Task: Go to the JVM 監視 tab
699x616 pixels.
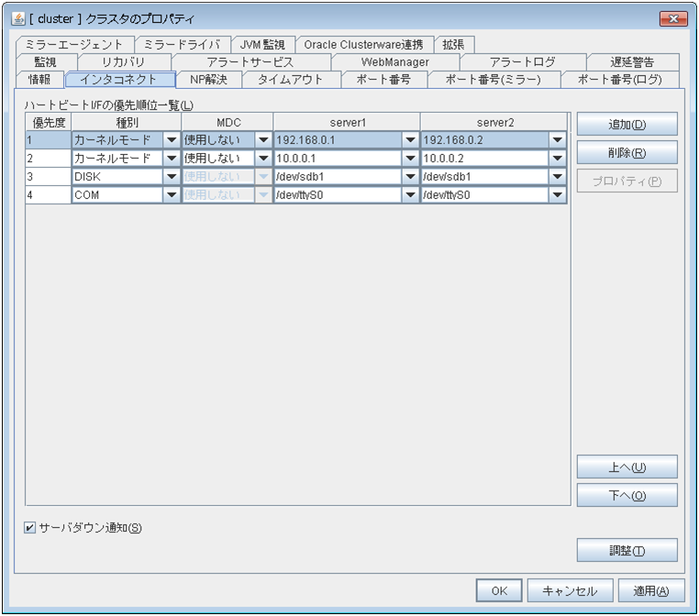Action: pyautogui.click(x=262, y=45)
